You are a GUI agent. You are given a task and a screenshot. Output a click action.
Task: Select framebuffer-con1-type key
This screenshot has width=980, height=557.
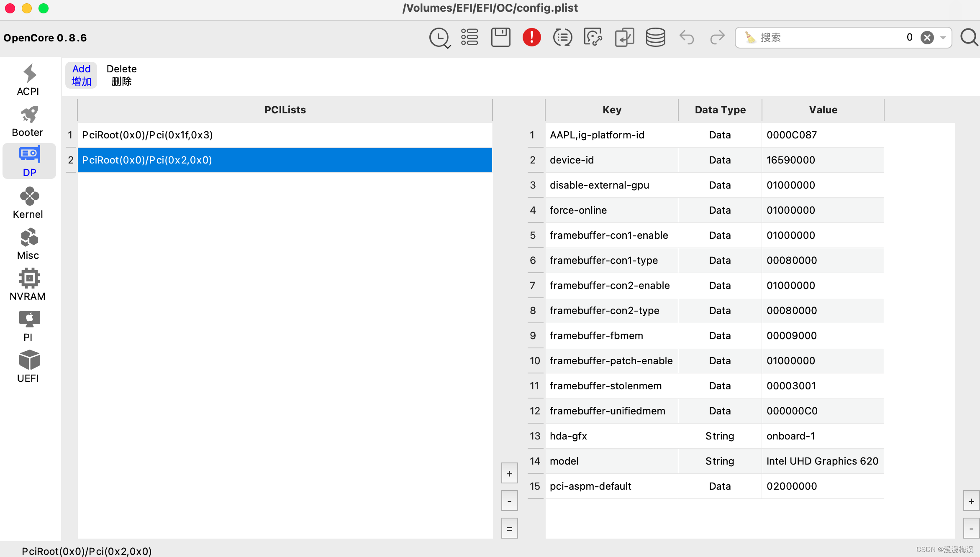612,261
